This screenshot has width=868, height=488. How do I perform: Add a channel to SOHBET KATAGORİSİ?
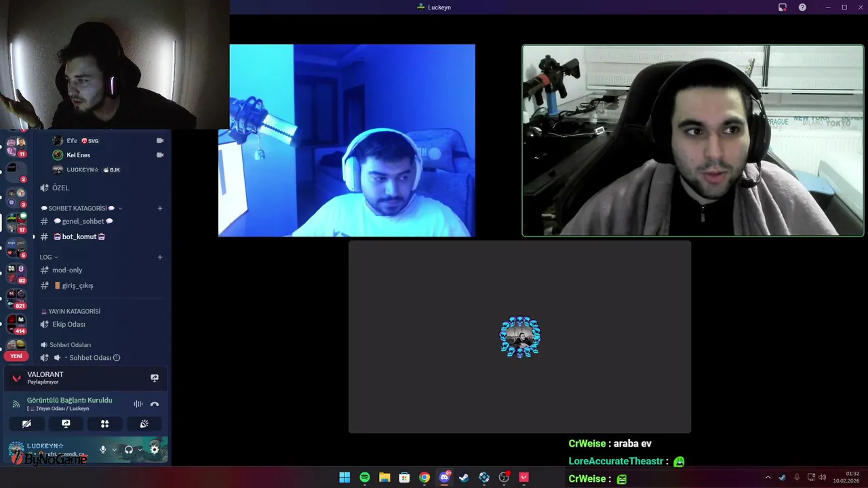[160, 208]
